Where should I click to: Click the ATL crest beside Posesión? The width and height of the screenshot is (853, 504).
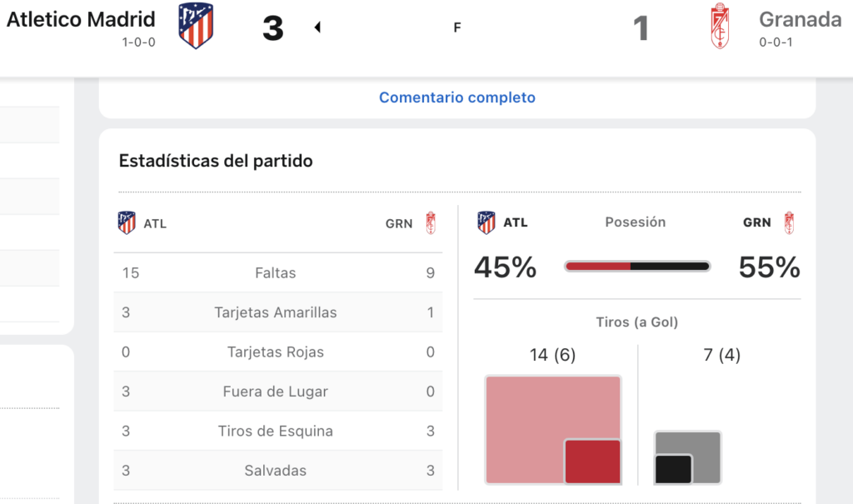(486, 222)
